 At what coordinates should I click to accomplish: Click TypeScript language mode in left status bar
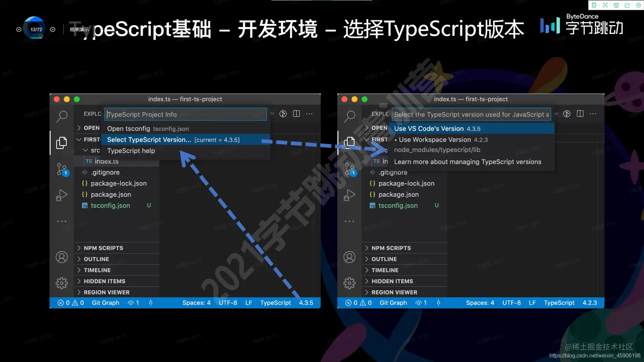[276, 303]
